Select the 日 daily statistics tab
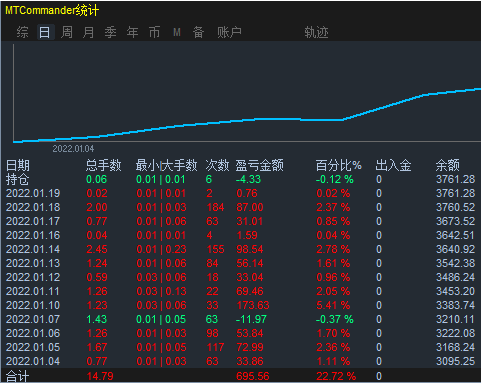481x383 pixels. click(45, 32)
